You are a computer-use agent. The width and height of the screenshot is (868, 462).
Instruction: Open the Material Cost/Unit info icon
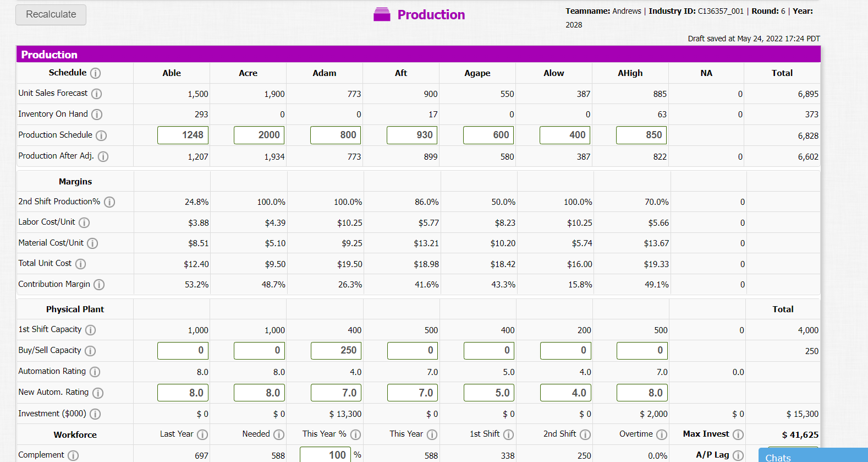point(92,243)
